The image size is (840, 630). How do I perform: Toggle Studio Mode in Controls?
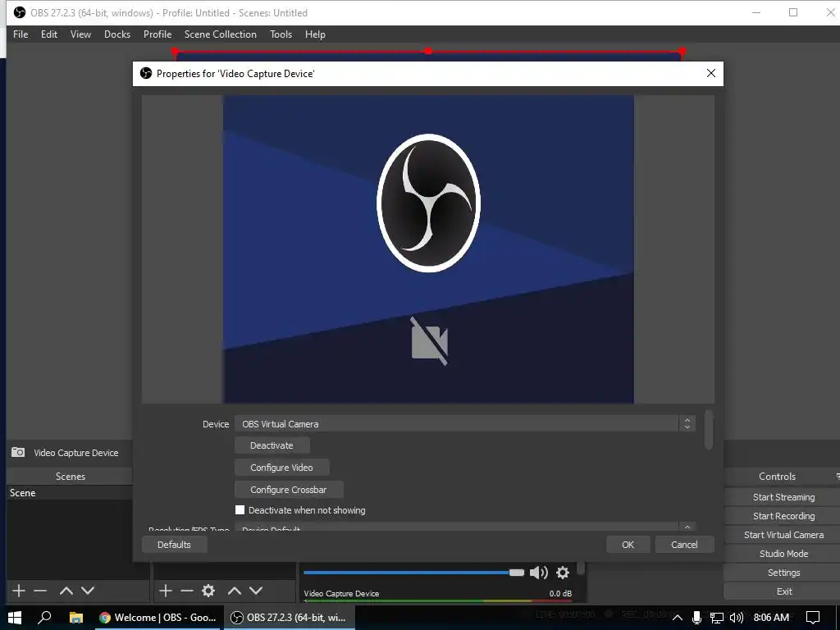point(783,554)
